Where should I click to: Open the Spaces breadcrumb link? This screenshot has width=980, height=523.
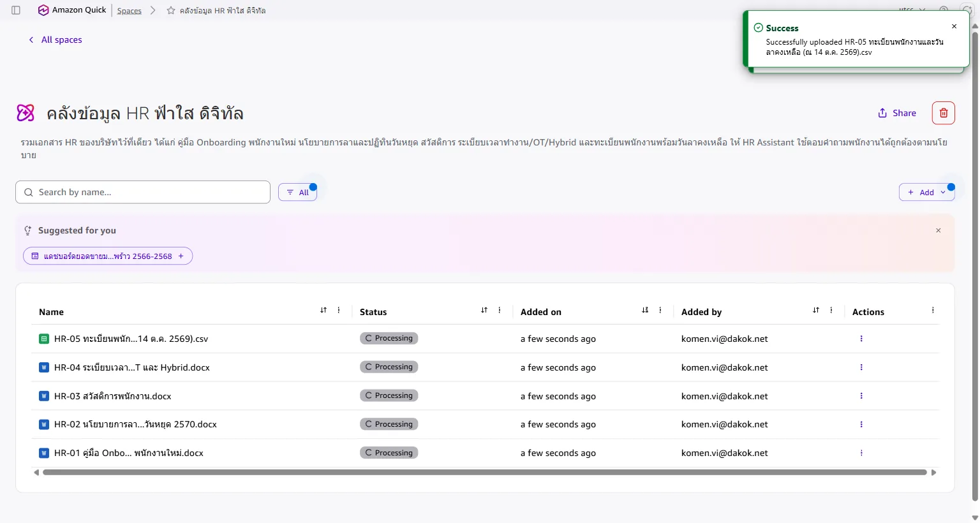point(130,11)
